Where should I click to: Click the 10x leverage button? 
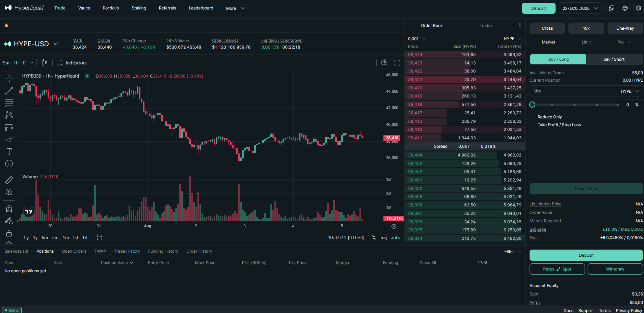[x=586, y=28]
